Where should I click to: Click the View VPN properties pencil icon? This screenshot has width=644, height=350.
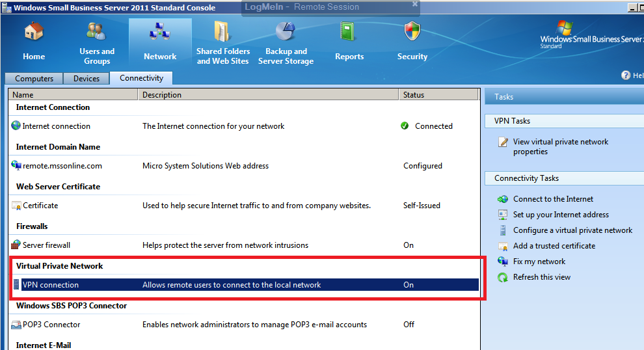[x=503, y=142]
